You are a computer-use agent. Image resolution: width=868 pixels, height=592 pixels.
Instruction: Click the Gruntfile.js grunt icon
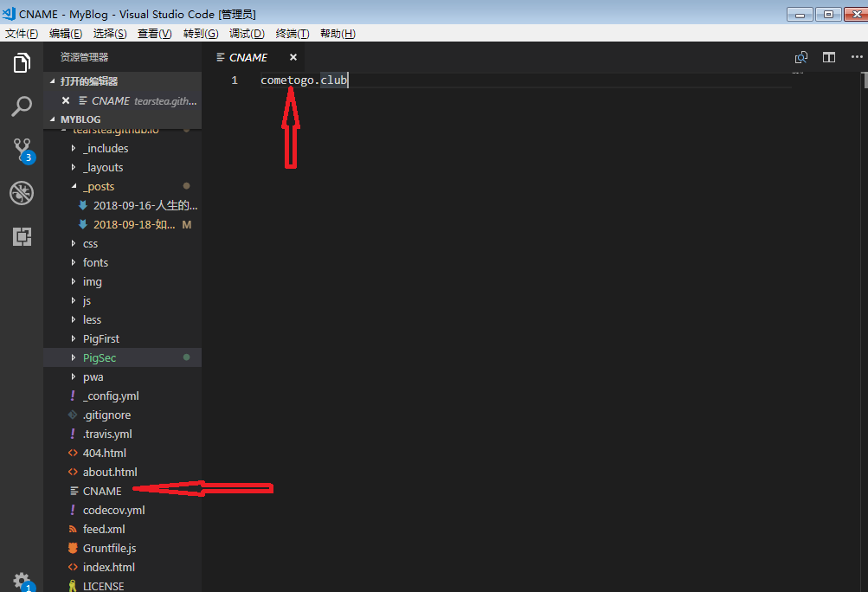click(x=73, y=548)
